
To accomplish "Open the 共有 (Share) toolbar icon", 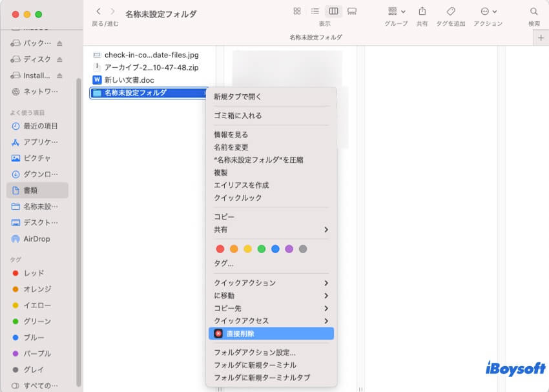I will (x=422, y=11).
